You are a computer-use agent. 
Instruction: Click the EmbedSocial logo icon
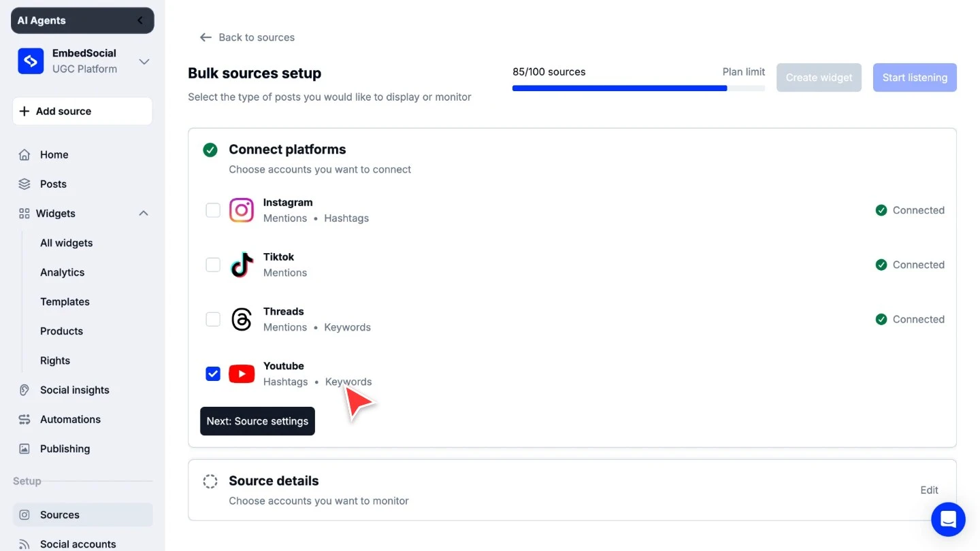[31, 61]
